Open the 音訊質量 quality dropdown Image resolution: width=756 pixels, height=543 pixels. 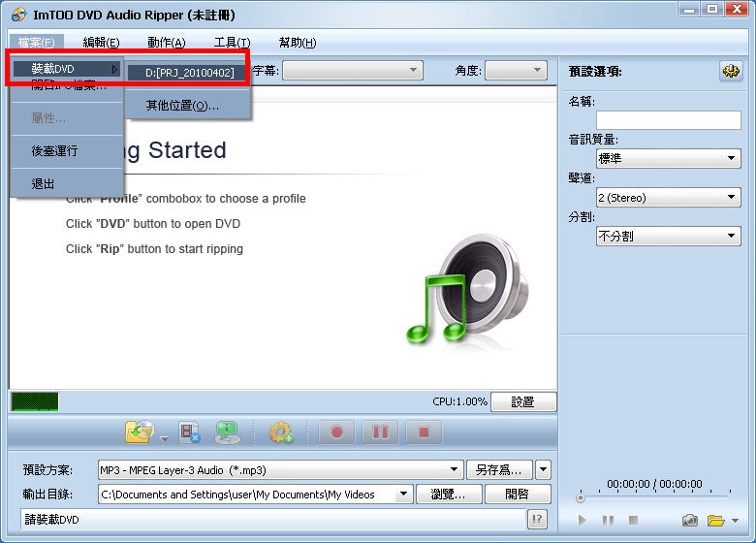(668, 159)
